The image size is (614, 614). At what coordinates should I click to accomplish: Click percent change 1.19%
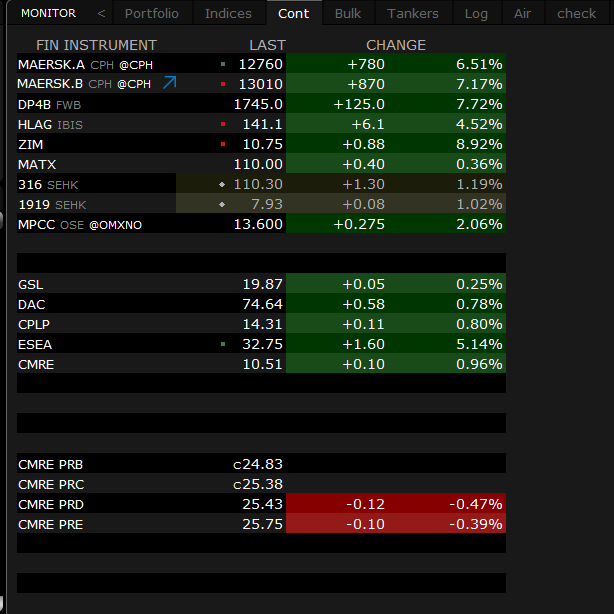tap(479, 184)
